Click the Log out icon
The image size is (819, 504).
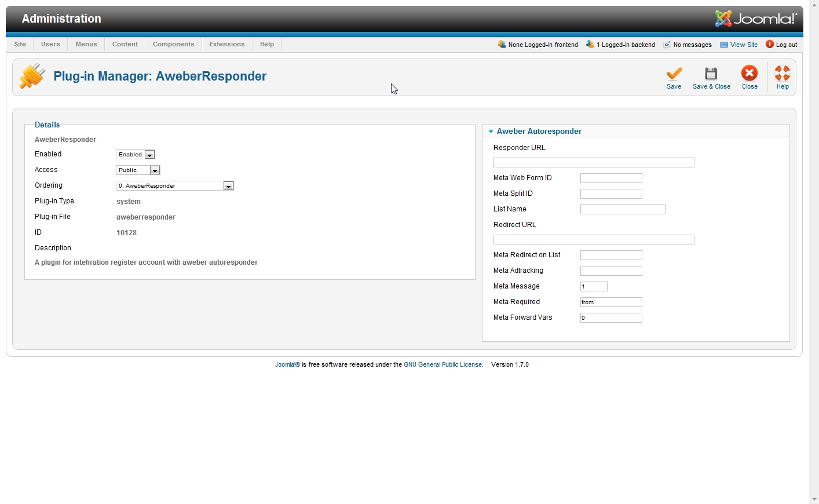[770, 44]
